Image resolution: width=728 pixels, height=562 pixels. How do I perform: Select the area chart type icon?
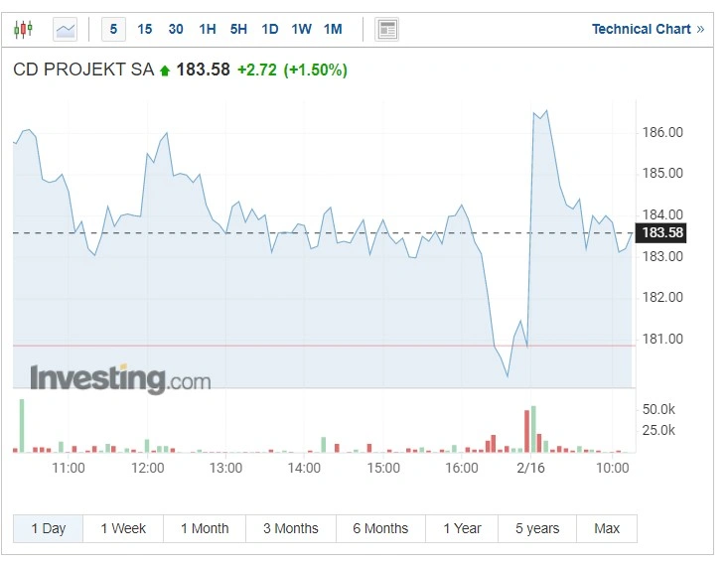65,29
